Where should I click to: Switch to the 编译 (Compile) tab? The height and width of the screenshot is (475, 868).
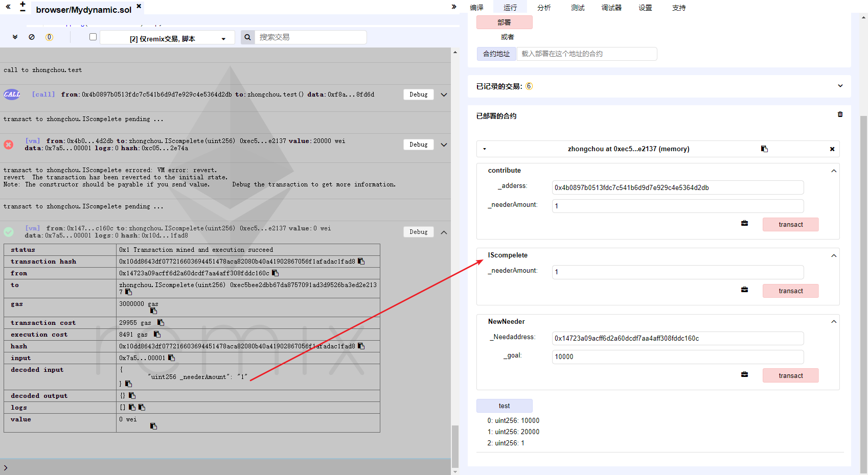click(x=476, y=7)
